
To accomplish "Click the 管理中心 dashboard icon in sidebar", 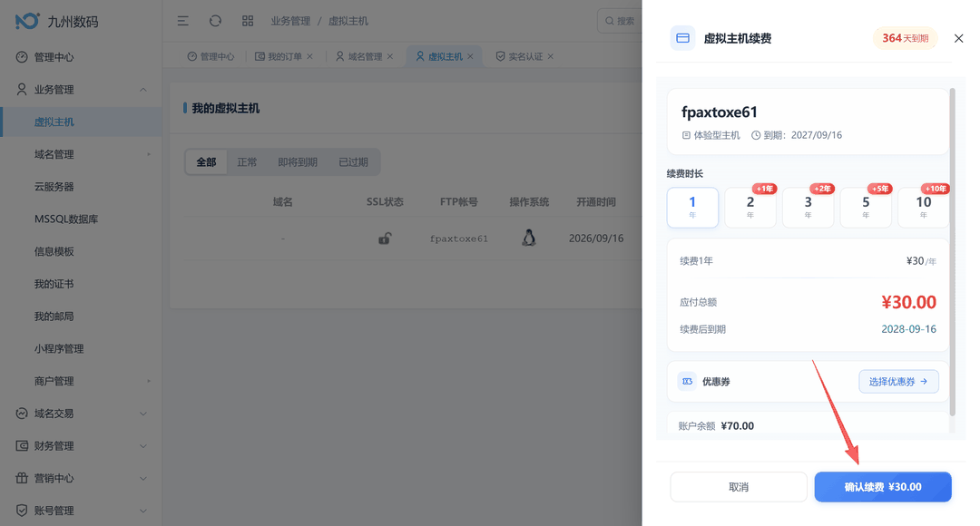I will click(22, 57).
